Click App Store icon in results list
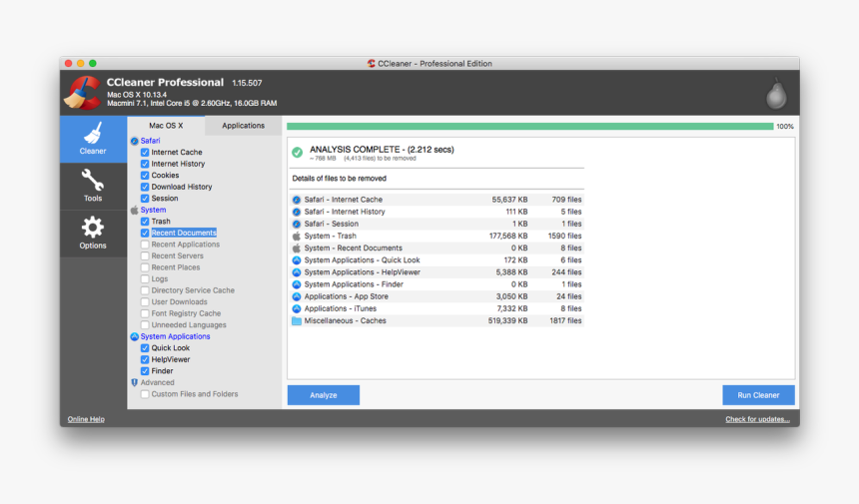Image resolution: width=859 pixels, height=504 pixels. [297, 296]
